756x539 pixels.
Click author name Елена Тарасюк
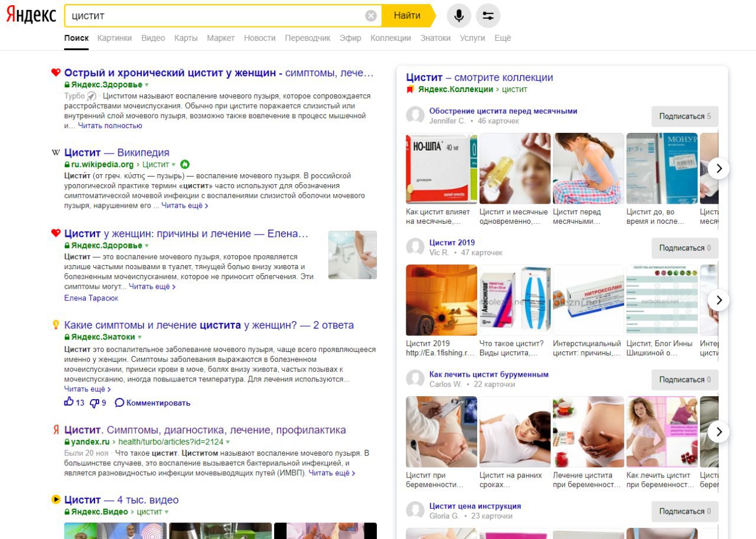pyautogui.click(x=91, y=298)
